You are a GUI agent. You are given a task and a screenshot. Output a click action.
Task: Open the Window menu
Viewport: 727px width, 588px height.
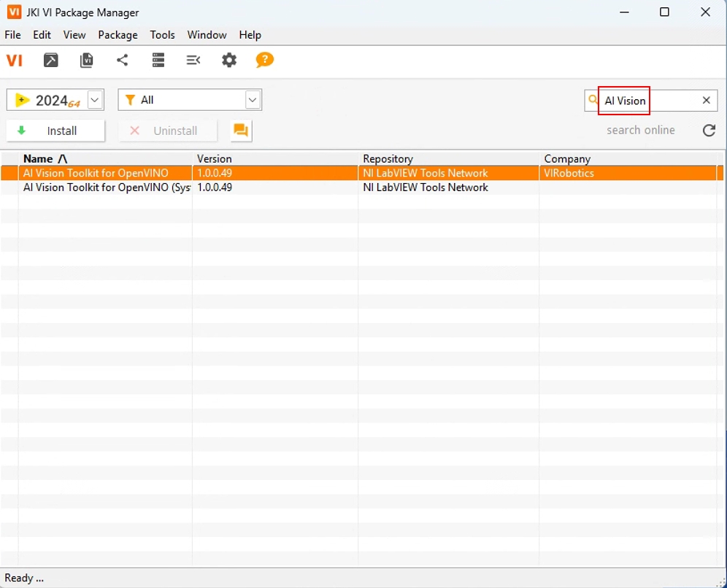(207, 35)
